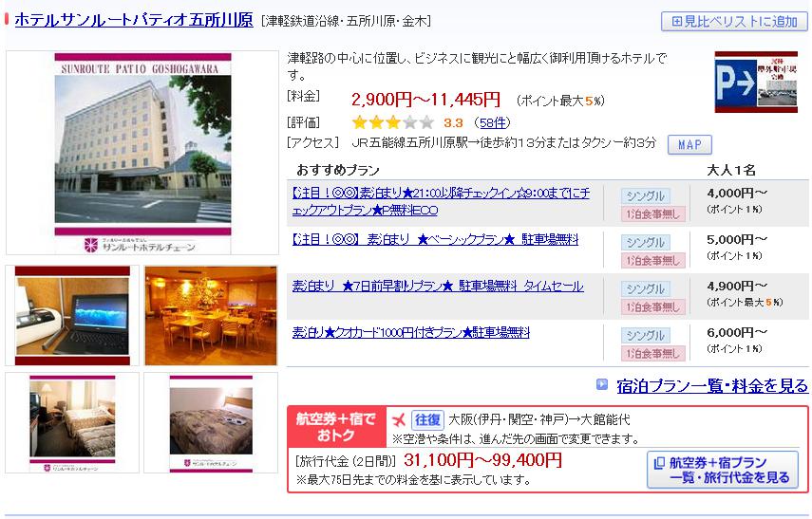Click the ポイント最大5% text beside 4,900円
Screen dimensions: 812x519
pyautogui.click(x=745, y=303)
